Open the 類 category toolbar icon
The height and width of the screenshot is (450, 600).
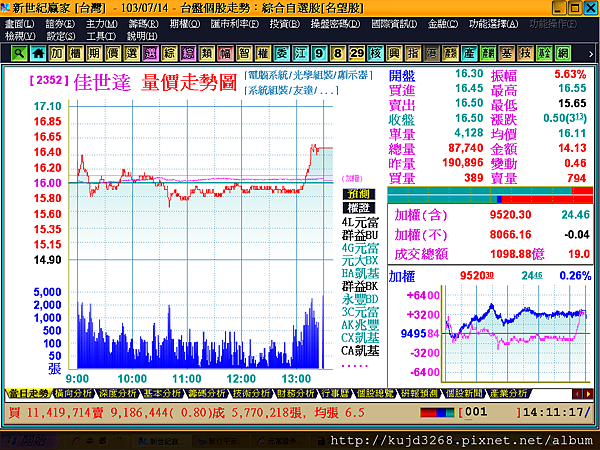(x=207, y=53)
